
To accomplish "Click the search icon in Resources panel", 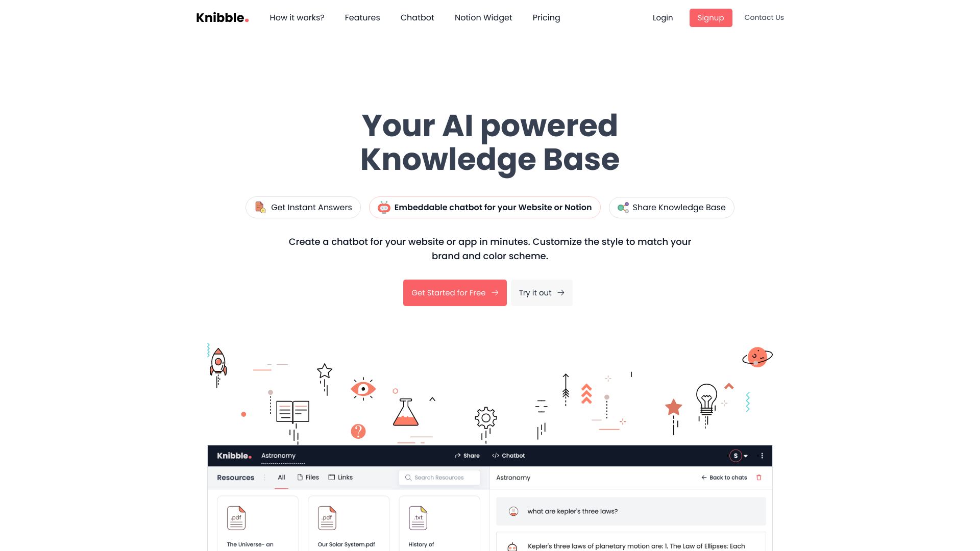I will (x=408, y=477).
